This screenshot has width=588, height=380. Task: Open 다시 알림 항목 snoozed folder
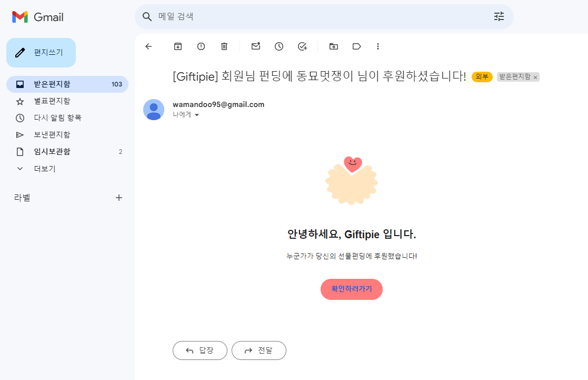pos(67,118)
